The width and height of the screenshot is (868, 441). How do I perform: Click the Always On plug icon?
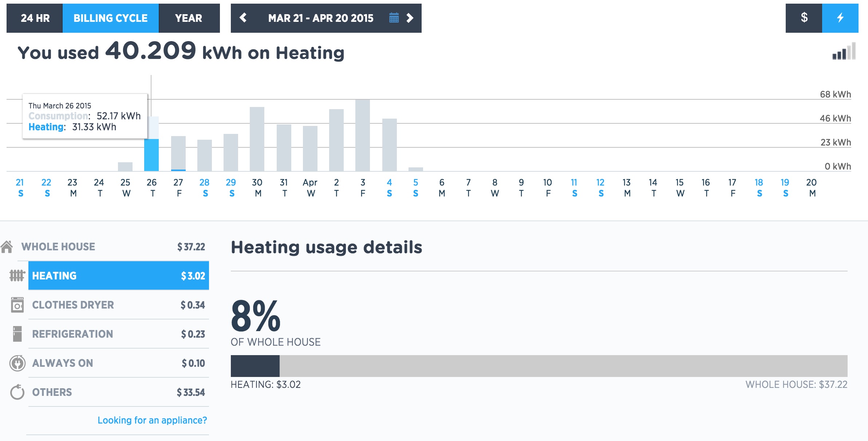click(x=17, y=363)
